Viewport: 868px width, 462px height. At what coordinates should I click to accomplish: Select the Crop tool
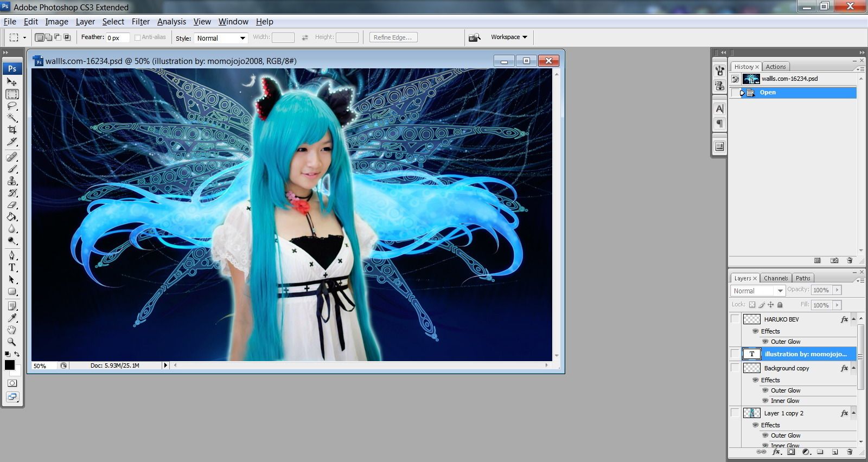point(12,130)
